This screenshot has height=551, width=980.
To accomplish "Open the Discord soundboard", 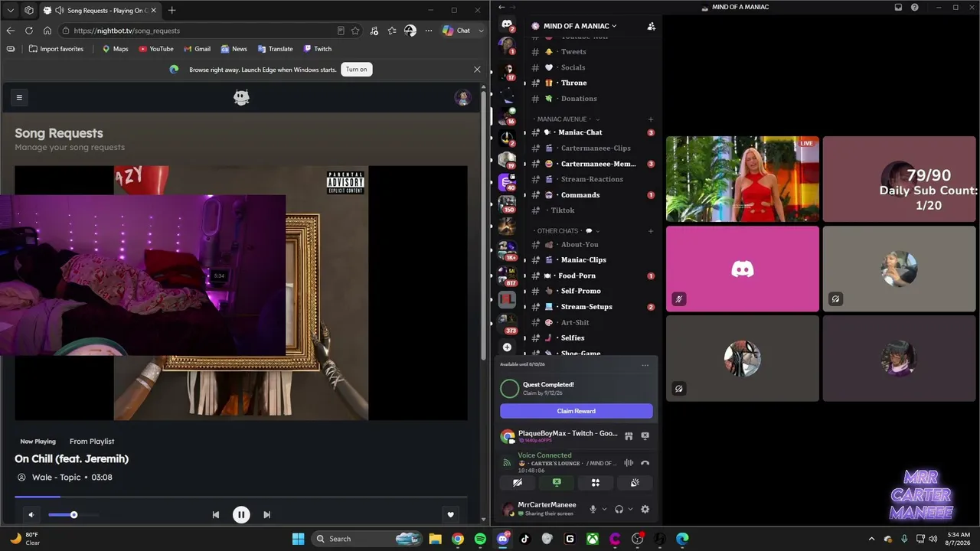I will [635, 483].
